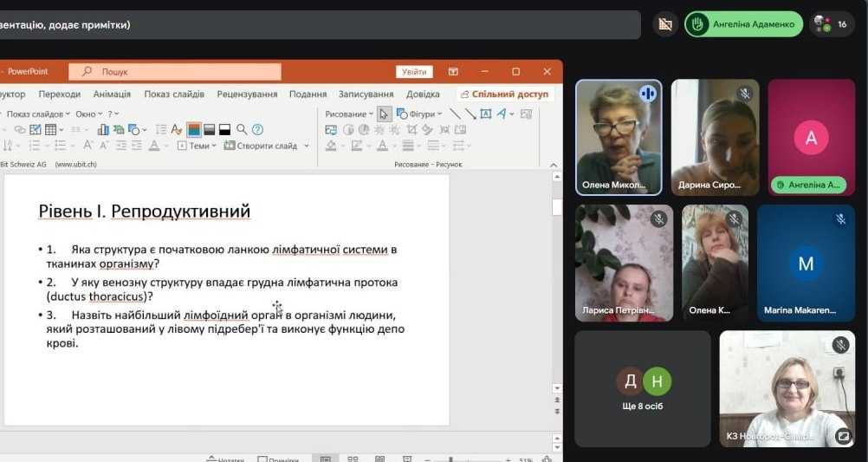Toggle the crossed-out background effects icon
The height and width of the screenshot is (462, 868).
tap(665, 24)
